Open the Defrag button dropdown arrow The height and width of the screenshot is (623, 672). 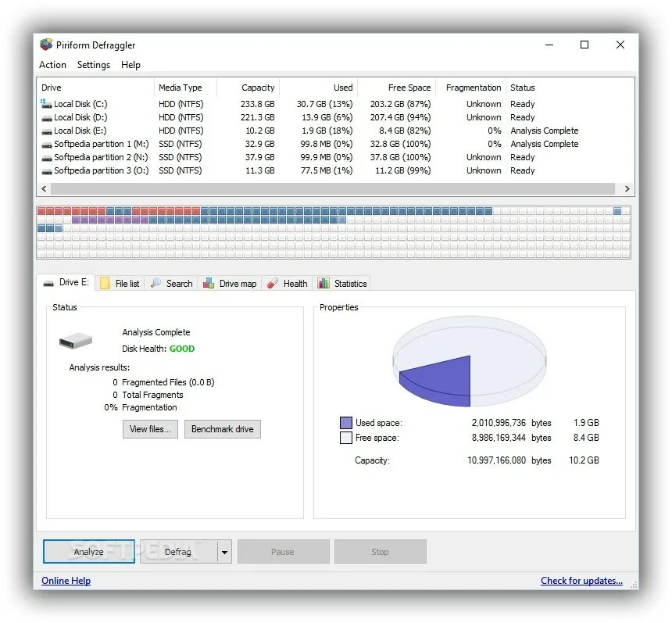coord(224,552)
